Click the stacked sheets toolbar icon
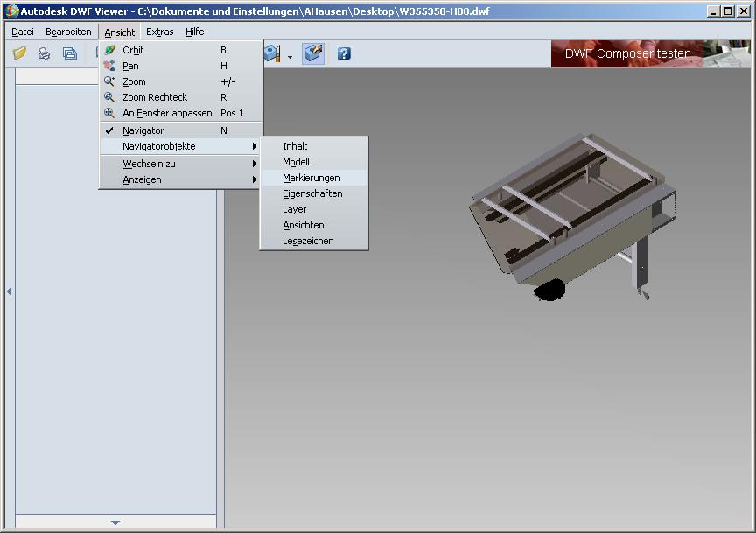This screenshot has height=533, width=756. [70, 53]
